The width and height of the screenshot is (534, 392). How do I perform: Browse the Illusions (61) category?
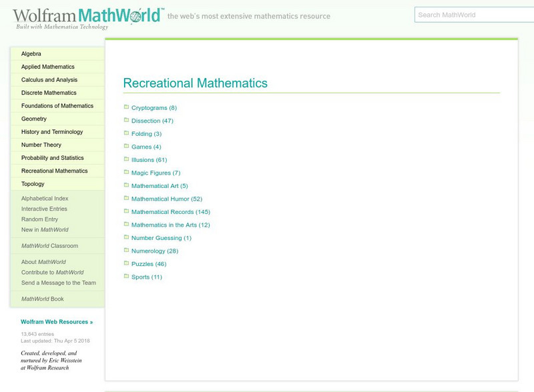point(149,160)
